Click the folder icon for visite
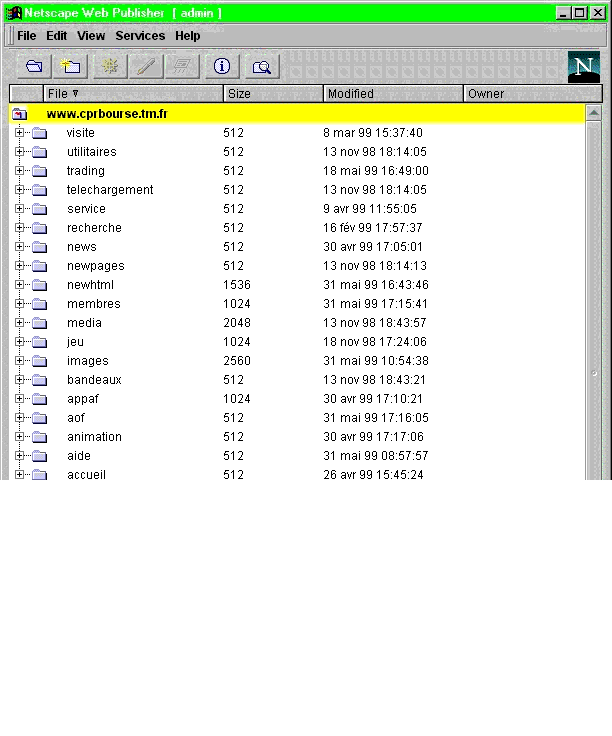612x736 pixels. (39, 133)
